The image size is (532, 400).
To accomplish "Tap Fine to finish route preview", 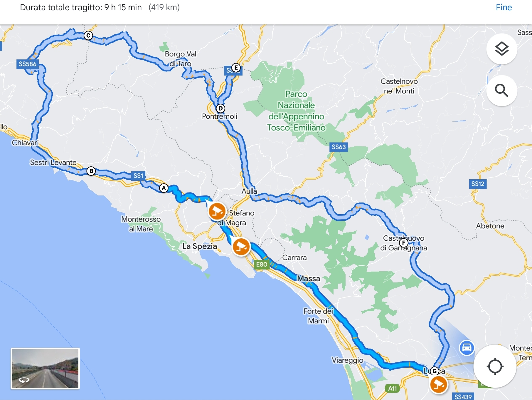I will 504,7.
